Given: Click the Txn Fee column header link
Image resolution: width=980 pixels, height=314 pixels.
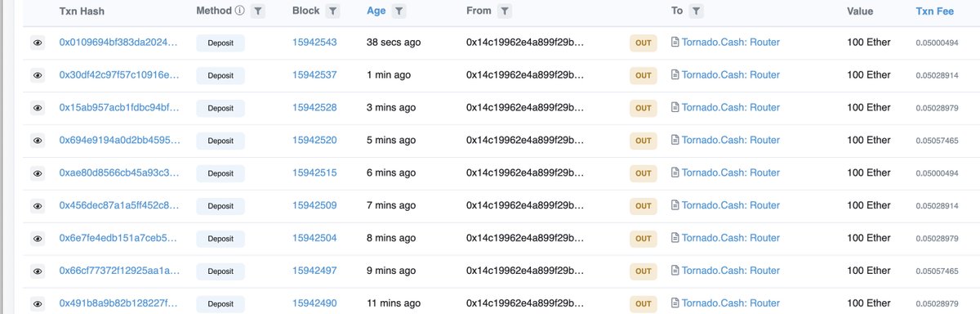Looking at the screenshot, I should pos(934,11).
